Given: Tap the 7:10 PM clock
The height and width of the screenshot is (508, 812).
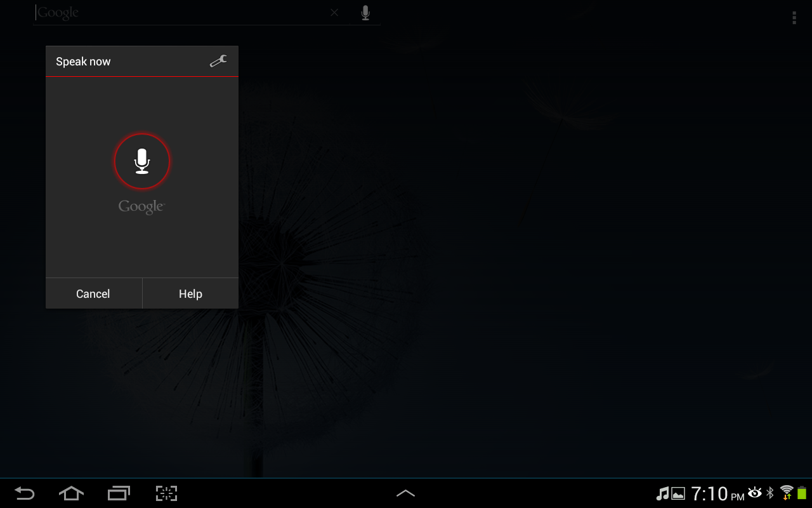Looking at the screenshot, I should (717, 493).
